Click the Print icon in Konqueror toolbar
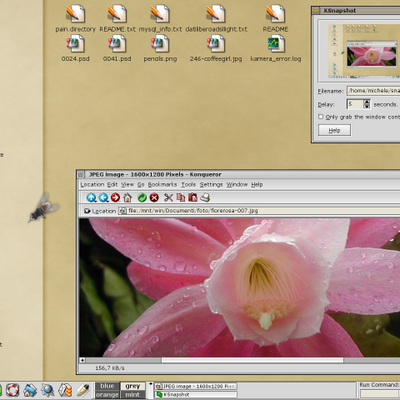400x400 pixels. coord(205,198)
